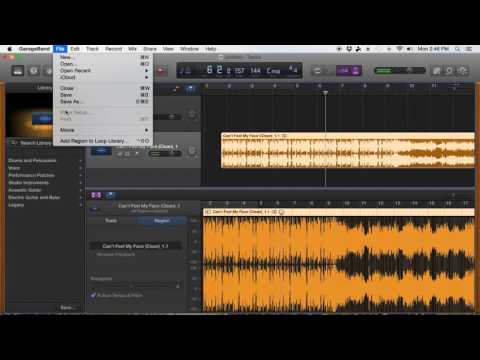Expand Acoustic Guitar category
The width and height of the screenshot is (480, 360).
45,190
